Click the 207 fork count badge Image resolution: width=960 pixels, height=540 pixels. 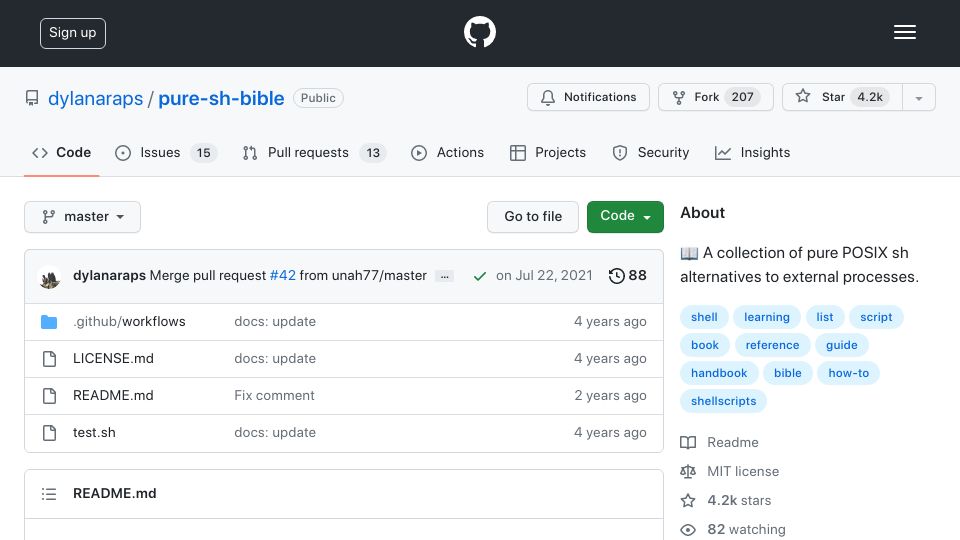coord(742,97)
